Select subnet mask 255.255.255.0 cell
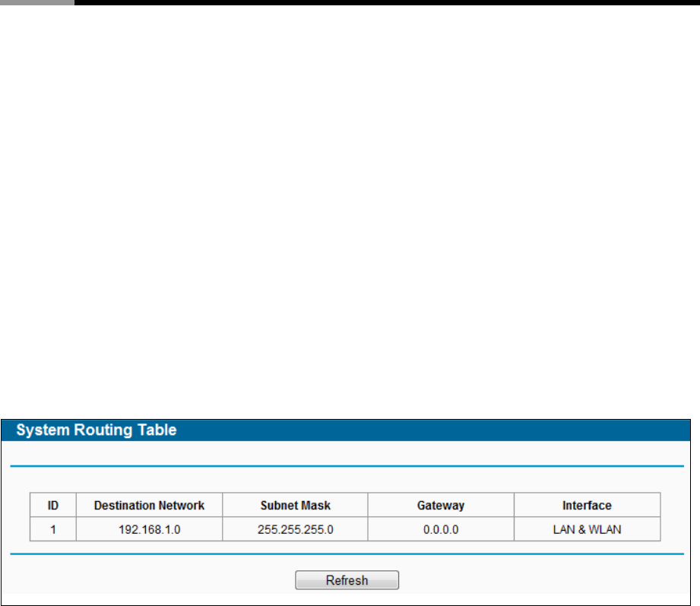 (x=295, y=529)
